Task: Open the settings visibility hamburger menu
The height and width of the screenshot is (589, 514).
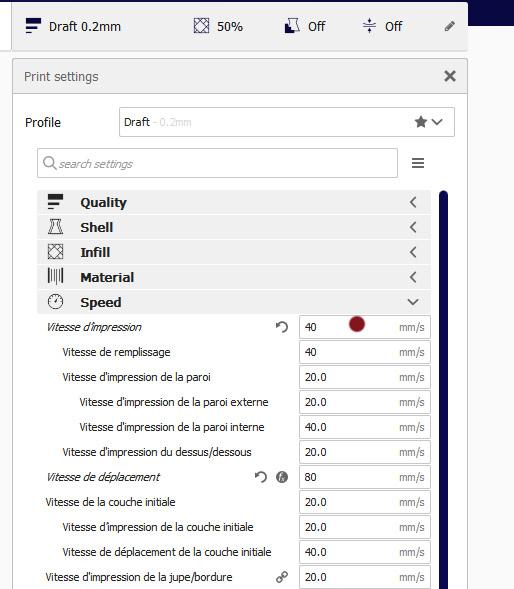Action: [x=418, y=163]
